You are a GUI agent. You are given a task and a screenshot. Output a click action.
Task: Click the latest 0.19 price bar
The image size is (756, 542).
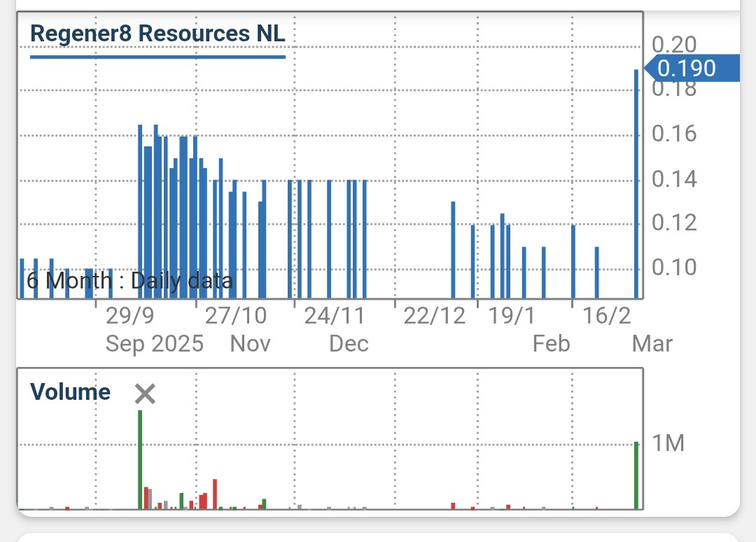click(636, 184)
